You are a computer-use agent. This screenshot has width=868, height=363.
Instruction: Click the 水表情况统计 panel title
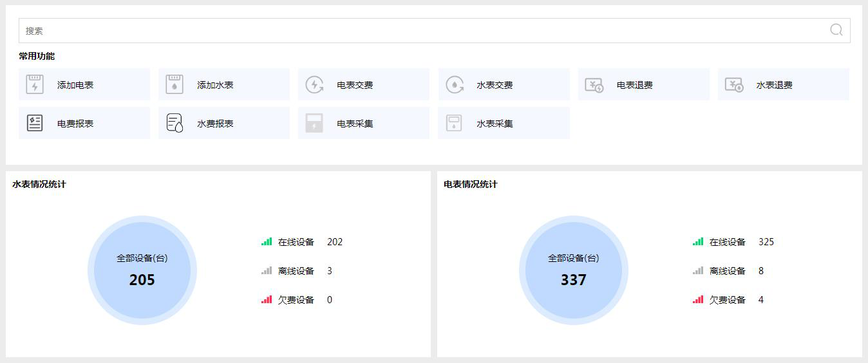39,184
